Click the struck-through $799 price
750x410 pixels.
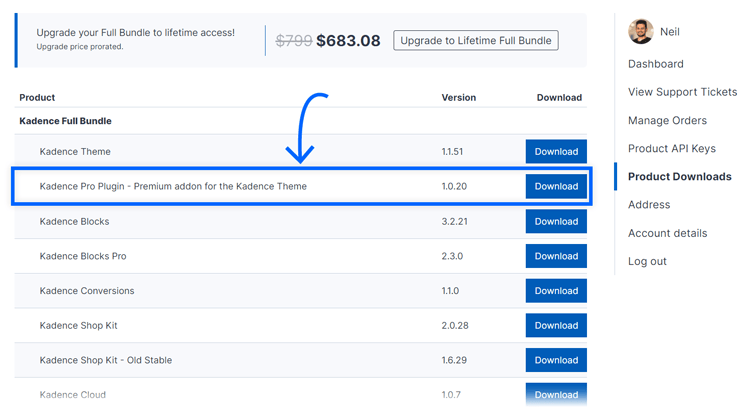click(x=294, y=41)
